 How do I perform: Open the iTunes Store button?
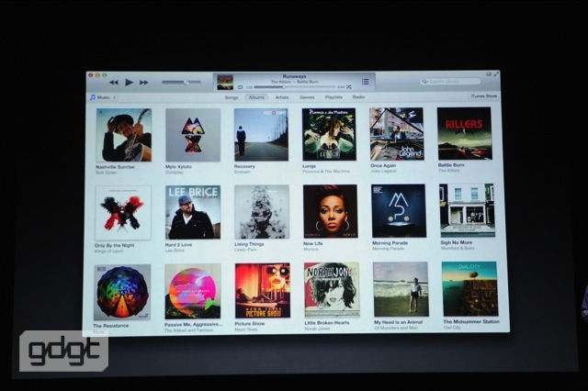pos(484,96)
